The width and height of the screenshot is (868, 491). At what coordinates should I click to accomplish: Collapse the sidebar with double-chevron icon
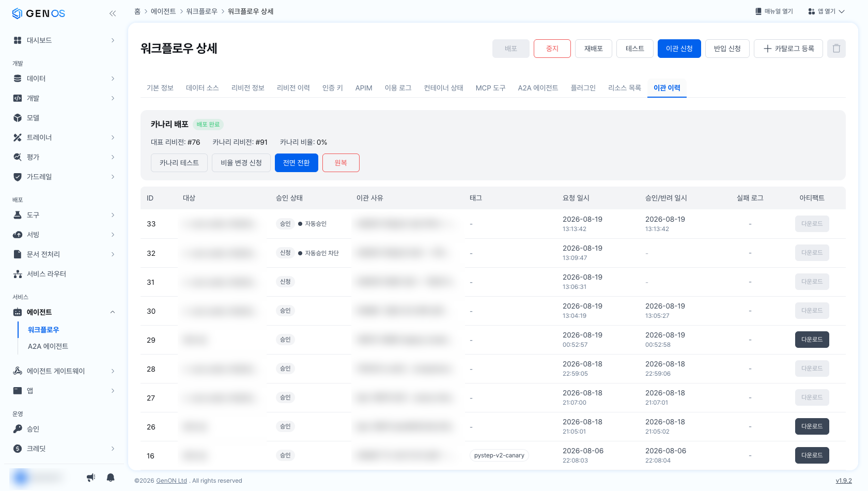click(x=113, y=13)
